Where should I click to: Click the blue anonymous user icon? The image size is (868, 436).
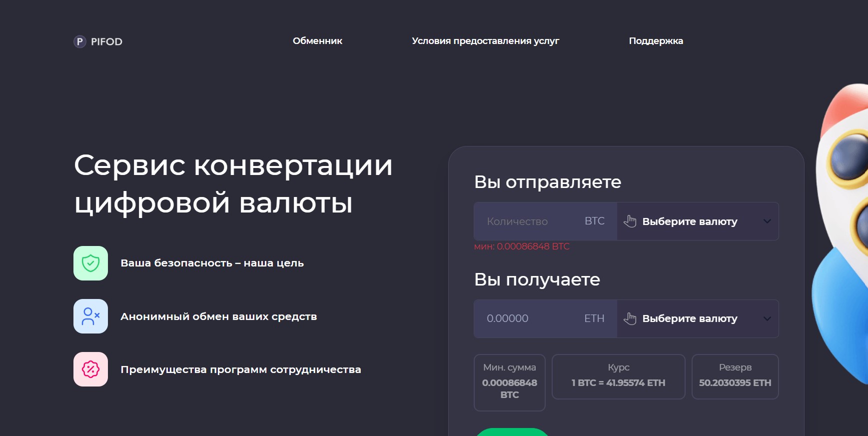(x=90, y=316)
